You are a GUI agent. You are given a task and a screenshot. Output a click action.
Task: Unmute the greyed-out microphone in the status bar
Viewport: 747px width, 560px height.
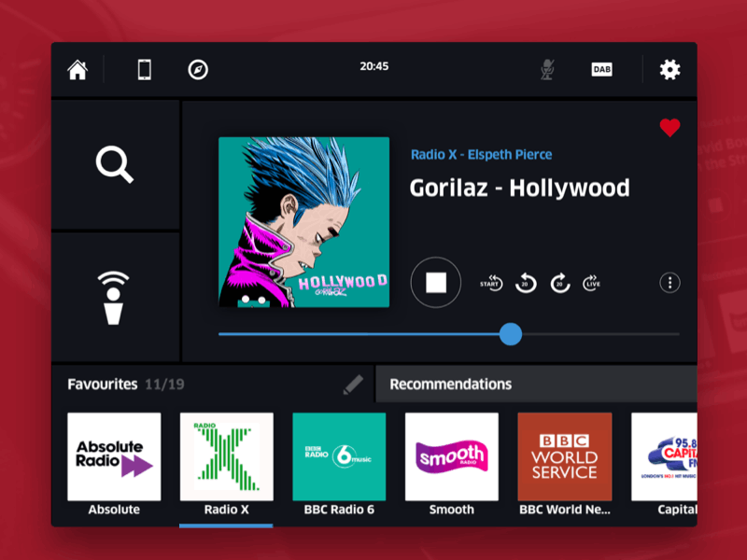click(x=548, y=68)
